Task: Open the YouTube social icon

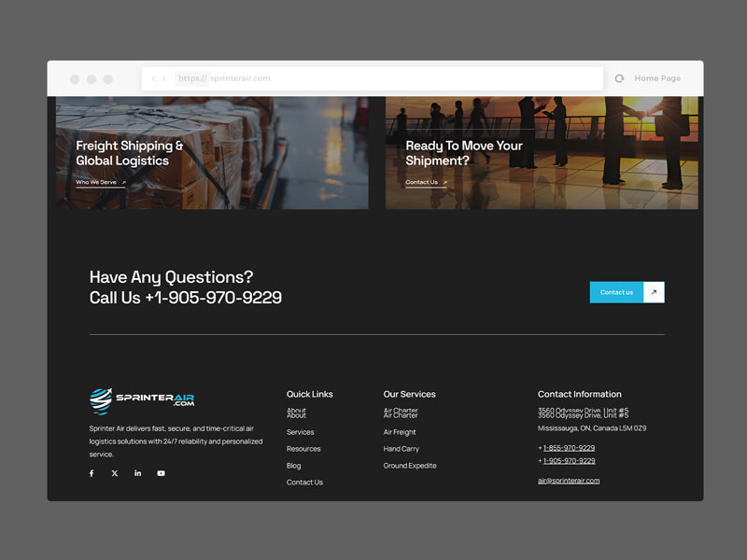Action: pyautogui.click(x=161, y=473)
